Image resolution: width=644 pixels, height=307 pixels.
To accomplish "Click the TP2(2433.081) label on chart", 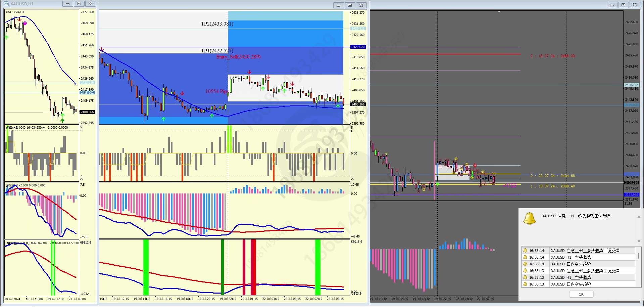I will [217, 24].
